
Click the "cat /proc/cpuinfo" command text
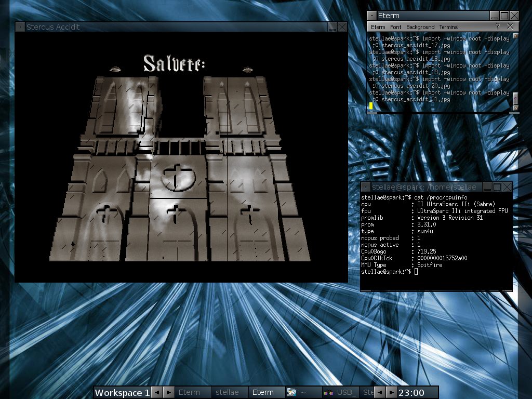[441, 197]
